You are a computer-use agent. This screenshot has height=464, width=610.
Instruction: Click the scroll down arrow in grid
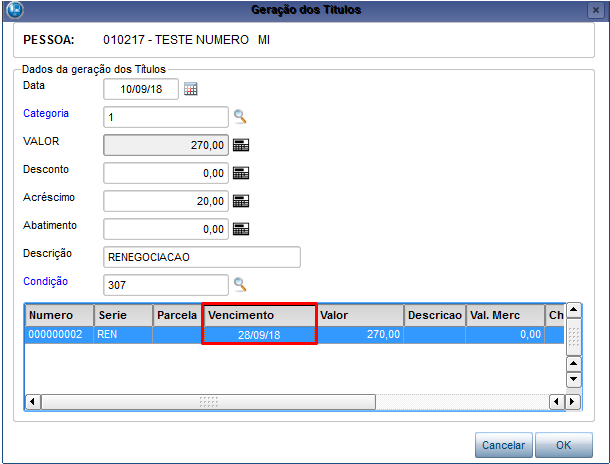point(574,379)
